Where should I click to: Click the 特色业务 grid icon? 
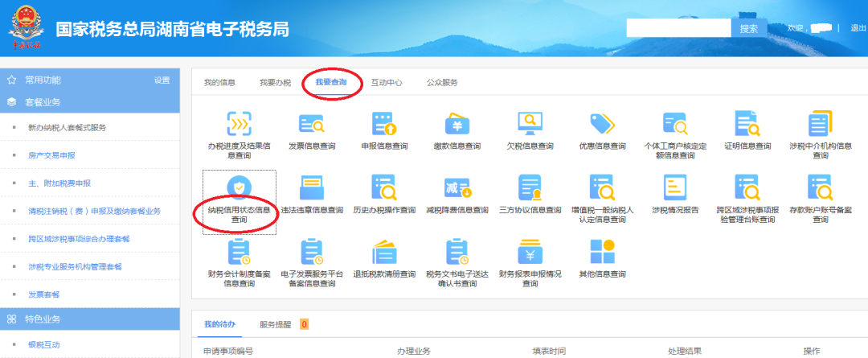point(11,319)
